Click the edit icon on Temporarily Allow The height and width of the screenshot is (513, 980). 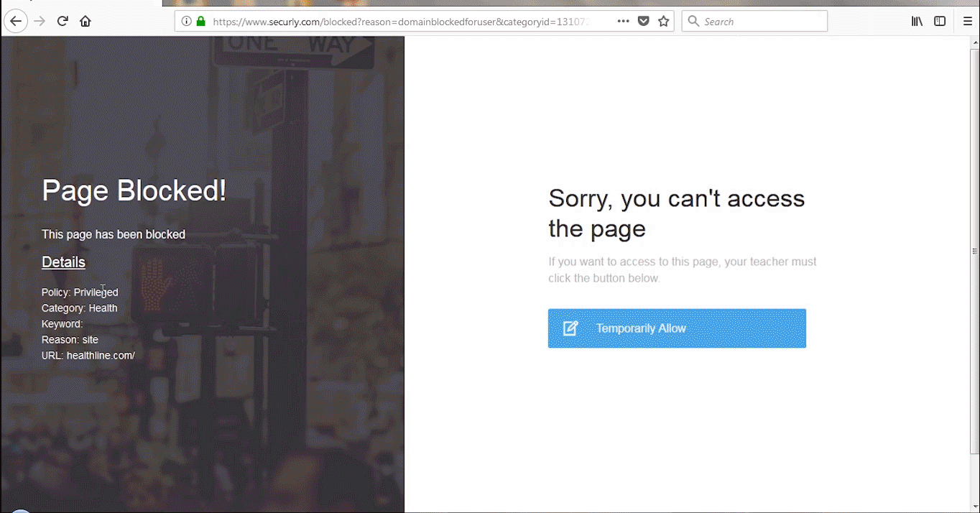pyautogui.click(x=570, y=328)
